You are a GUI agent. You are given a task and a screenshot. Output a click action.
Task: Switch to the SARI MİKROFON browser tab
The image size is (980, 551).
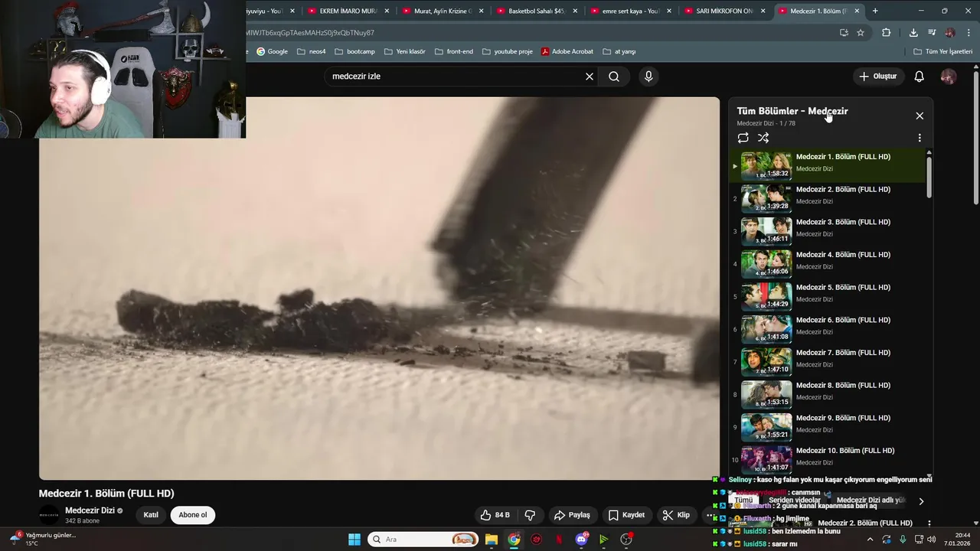coord(725,11)
